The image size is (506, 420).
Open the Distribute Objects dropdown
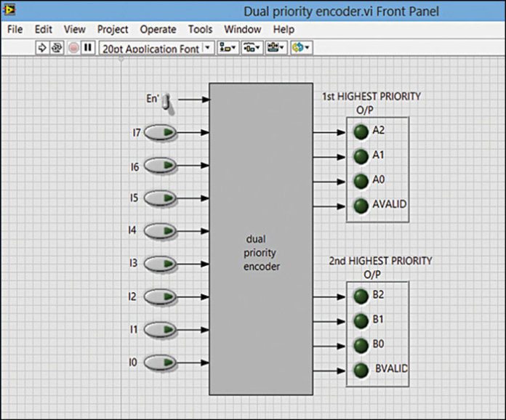251,48
